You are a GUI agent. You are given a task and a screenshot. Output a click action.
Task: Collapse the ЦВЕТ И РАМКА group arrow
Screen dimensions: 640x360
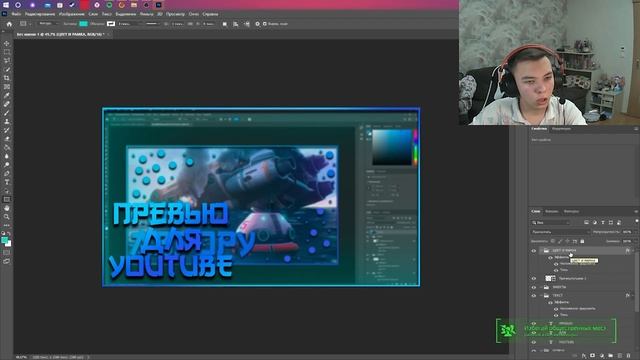(541, 251)
